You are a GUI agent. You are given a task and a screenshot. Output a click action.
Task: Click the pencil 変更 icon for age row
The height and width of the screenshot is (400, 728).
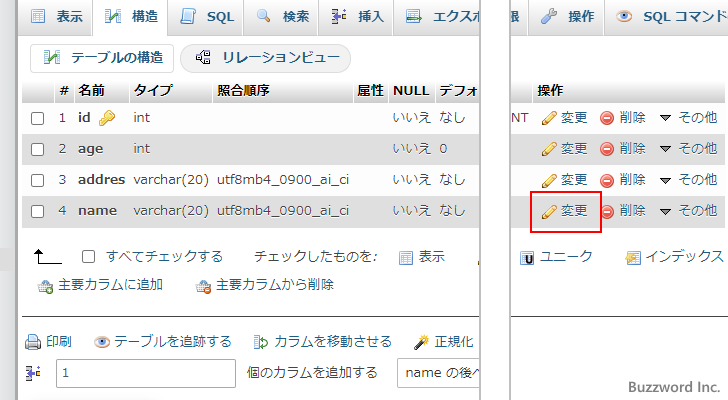549,149
